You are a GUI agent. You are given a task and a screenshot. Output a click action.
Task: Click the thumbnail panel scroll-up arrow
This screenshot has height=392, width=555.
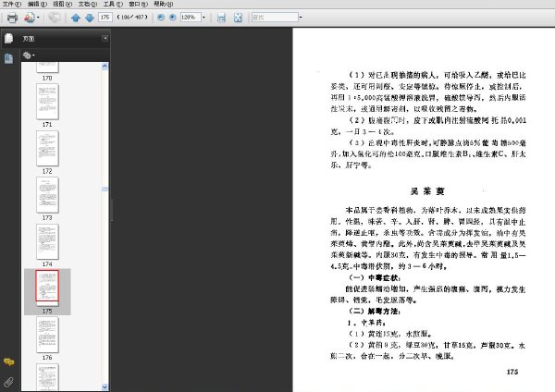point(105,67)
